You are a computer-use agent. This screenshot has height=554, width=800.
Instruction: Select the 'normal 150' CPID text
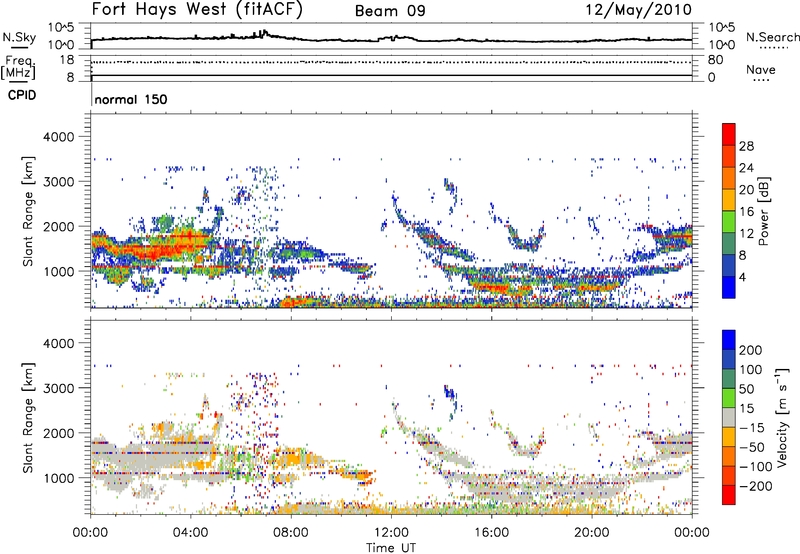click(x=131, y=99)
